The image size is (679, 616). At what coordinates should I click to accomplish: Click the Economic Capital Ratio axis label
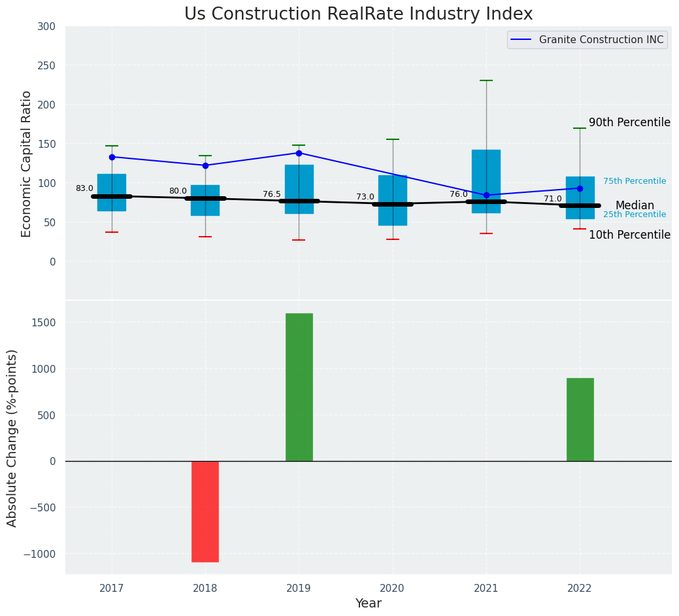[27, 163]
